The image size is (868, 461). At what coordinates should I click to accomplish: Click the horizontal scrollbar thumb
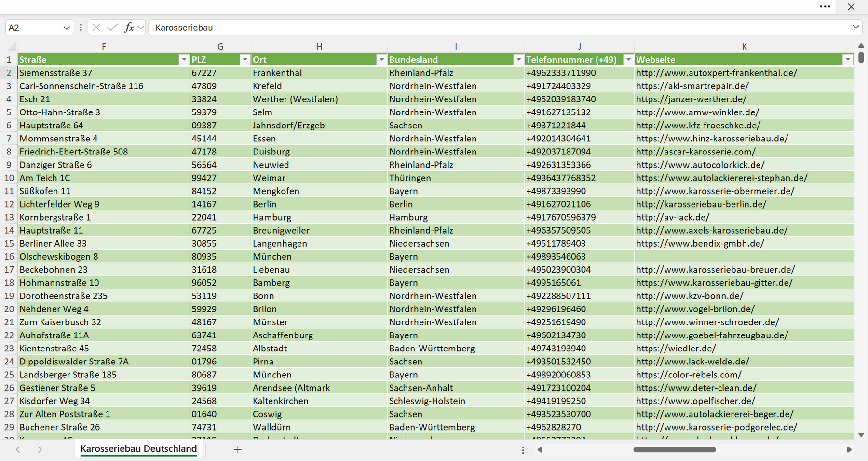point(675,449)
